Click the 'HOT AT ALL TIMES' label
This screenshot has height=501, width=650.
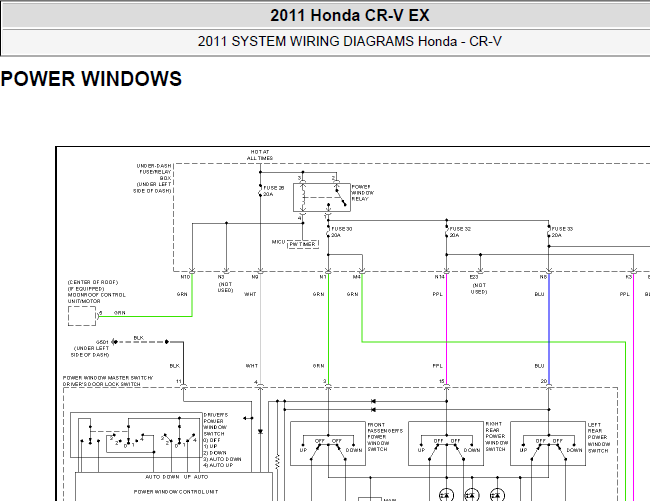click(260, 155)
